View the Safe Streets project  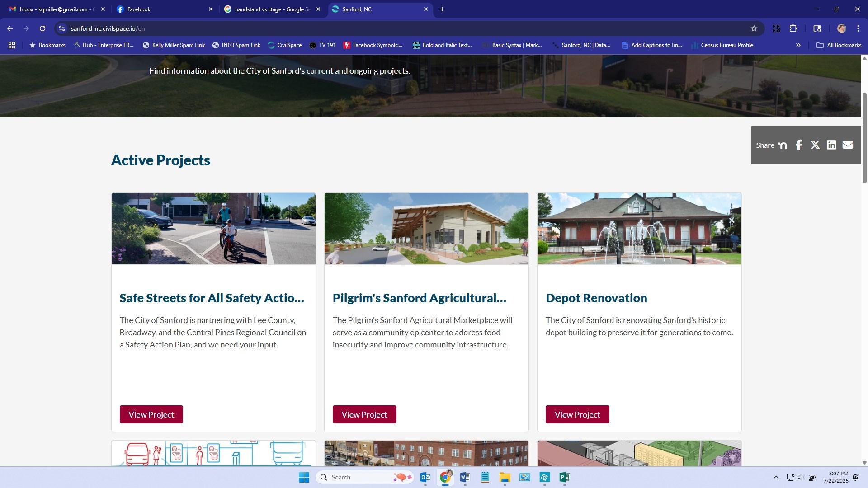[151, 414]
